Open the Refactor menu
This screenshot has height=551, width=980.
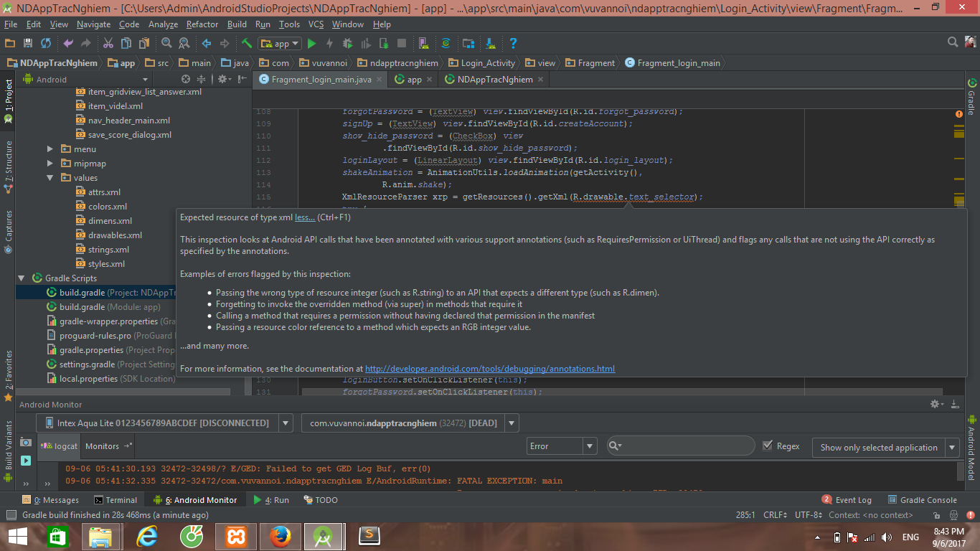(x=202, y=24)
